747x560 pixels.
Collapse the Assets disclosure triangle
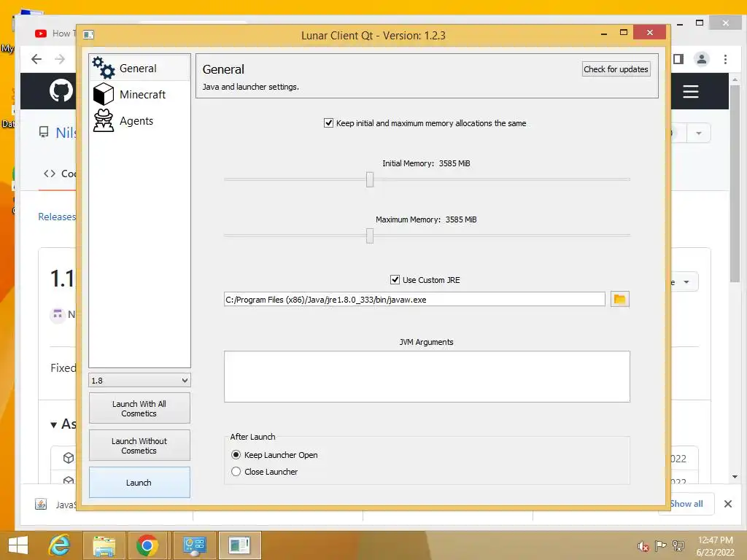[x=54, y=425]
